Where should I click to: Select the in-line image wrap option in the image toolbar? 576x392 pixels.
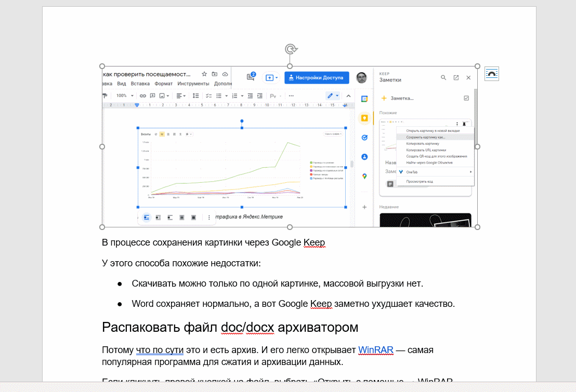(147, 218)
